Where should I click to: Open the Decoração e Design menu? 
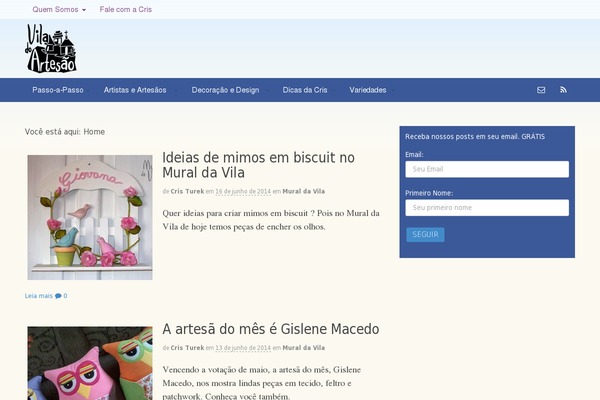tap(225, 90)
